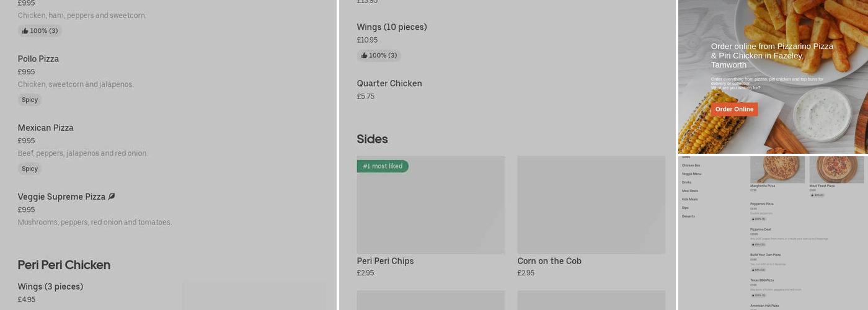Click the Spicy tag under Pollo Pizza
This screenshot has height=310, width=868.
[30, 100]
